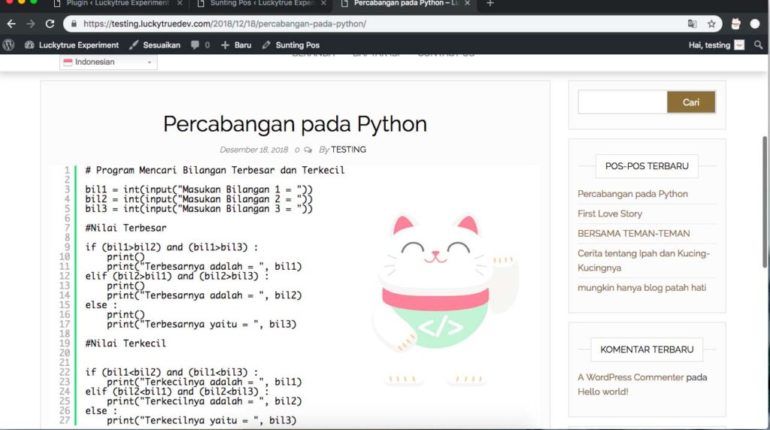Open the Hai, testing account menu
Image resolution: width=770 pixels, height=430 pixels.
[716, 45]
